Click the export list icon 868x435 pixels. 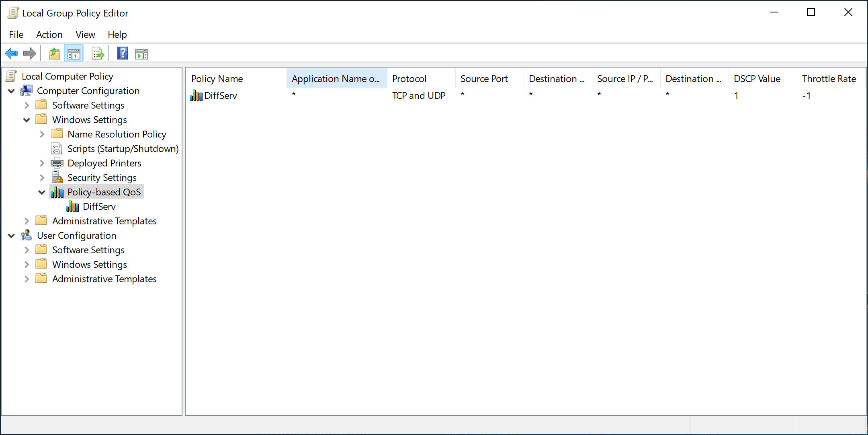[x=98, y=53]
